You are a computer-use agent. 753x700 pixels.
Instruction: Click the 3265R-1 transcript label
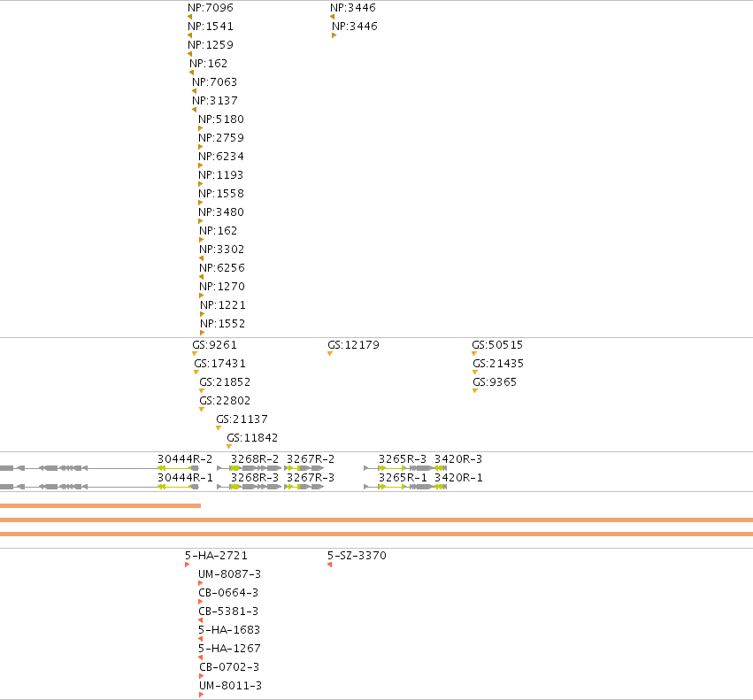403,478
